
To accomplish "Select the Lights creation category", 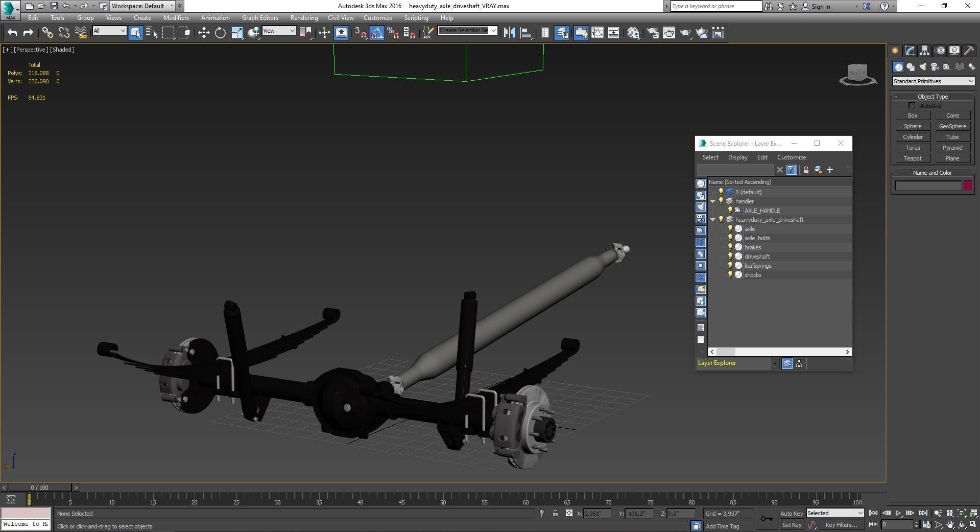I will [923, 67].
